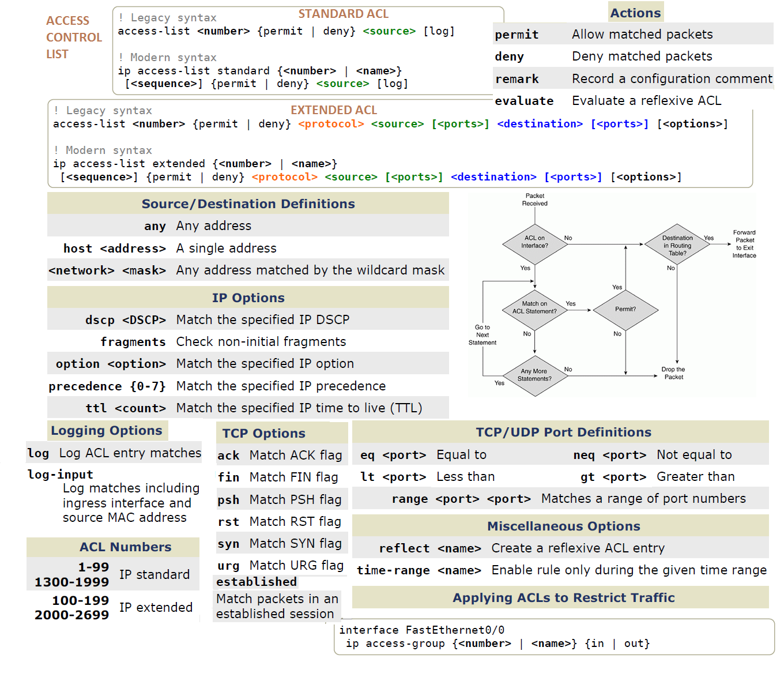
Task: Open the Actions panel header
Action: point(635,12)
